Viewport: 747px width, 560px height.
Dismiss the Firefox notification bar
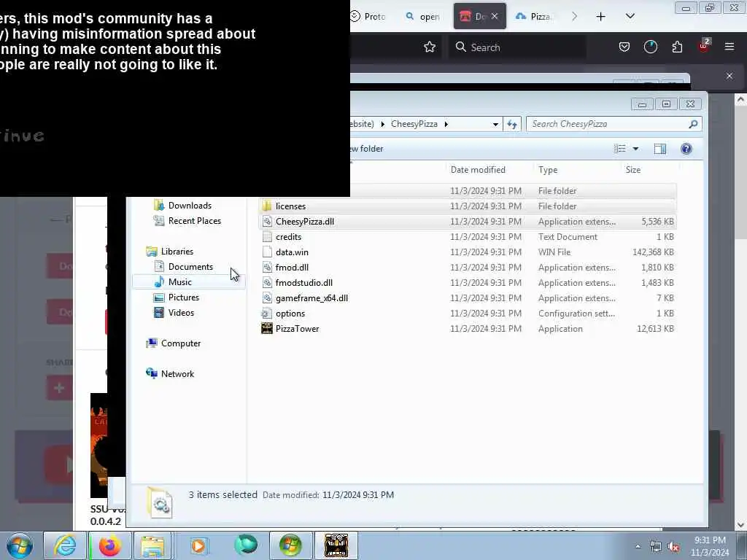coord(729,76)
